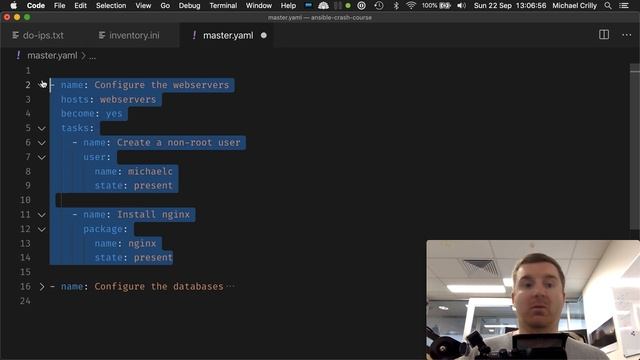Click the breadcrumb ellipsis segment
Screen dimensions: 640x360
pos(92,56)
